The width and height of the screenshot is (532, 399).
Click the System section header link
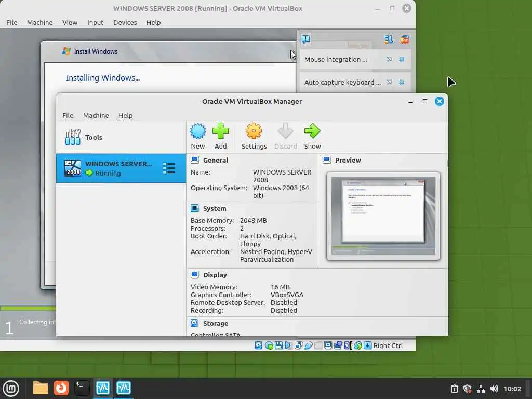(215, 208)
